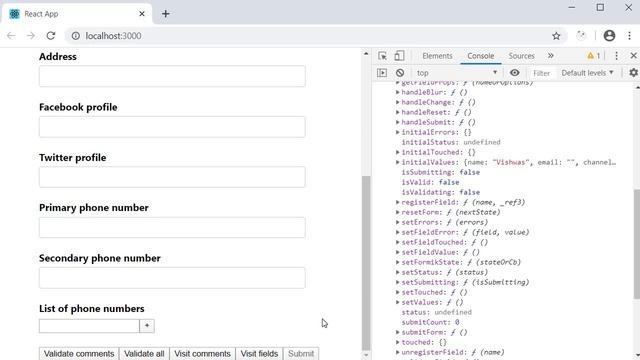
Task: View site information icon in address bar
Action: point(76,36)
